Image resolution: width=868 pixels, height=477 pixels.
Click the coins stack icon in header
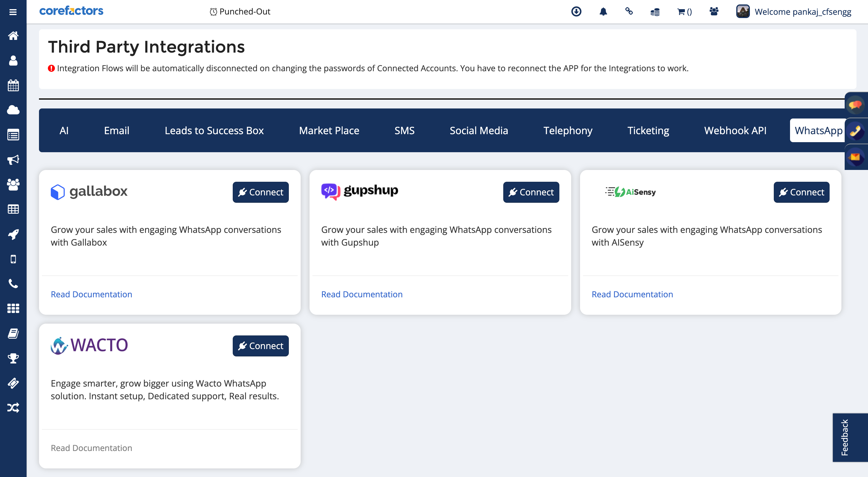click(x=655, y=12)
